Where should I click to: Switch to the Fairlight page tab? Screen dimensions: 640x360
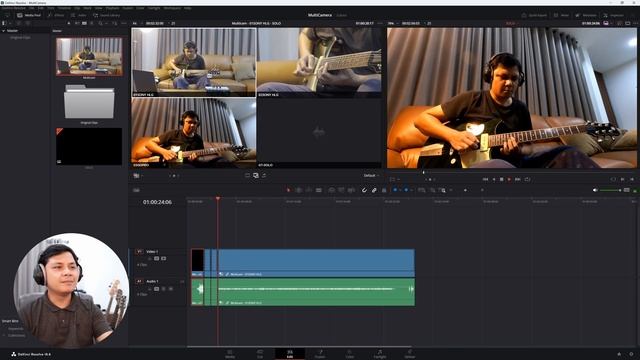[380, 354]
